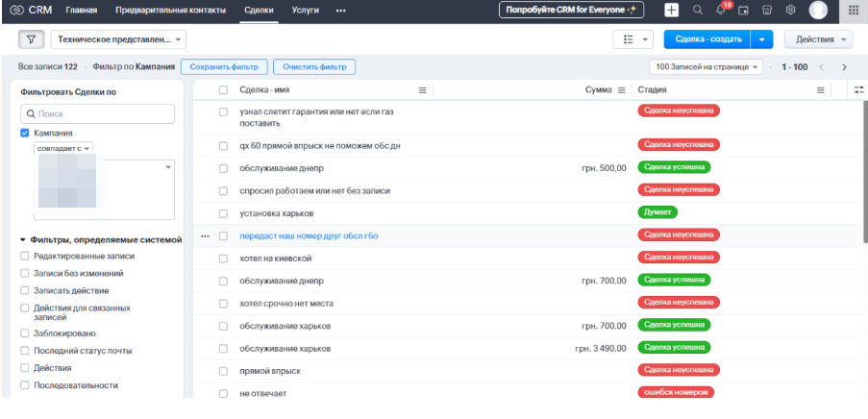
Task: Select row прямой впрыск checkbox
Action: [223, 371]
